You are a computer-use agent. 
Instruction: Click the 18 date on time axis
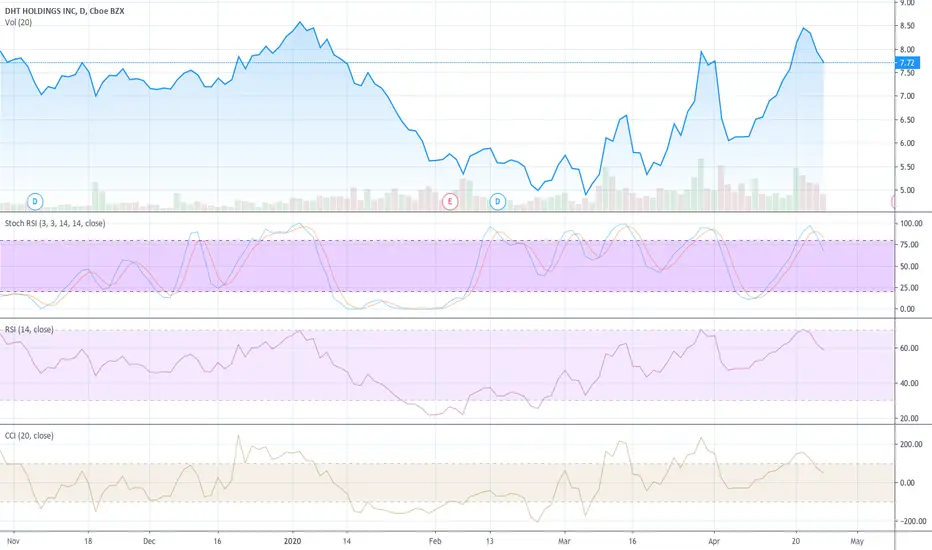point(88,541)
